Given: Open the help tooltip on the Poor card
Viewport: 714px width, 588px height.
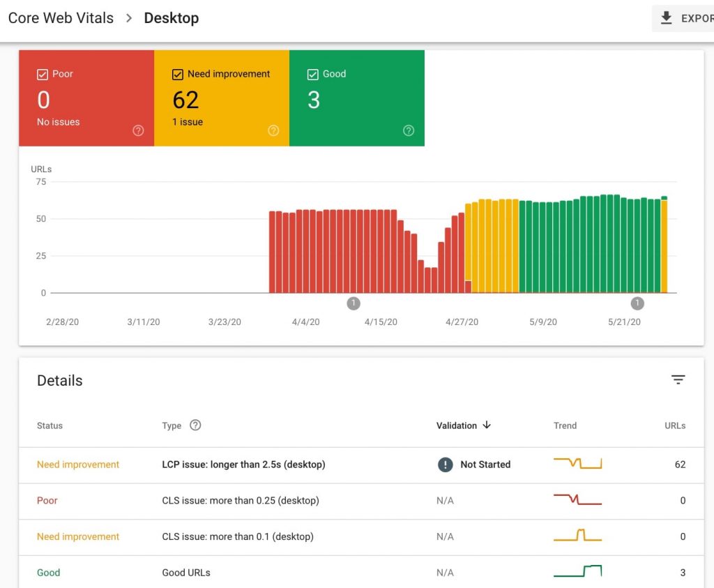Looking at the screenshot, I should click(x=138, y=130).
